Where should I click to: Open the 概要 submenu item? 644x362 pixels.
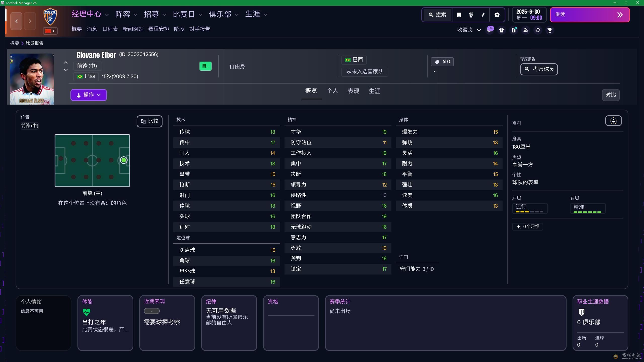76,29
